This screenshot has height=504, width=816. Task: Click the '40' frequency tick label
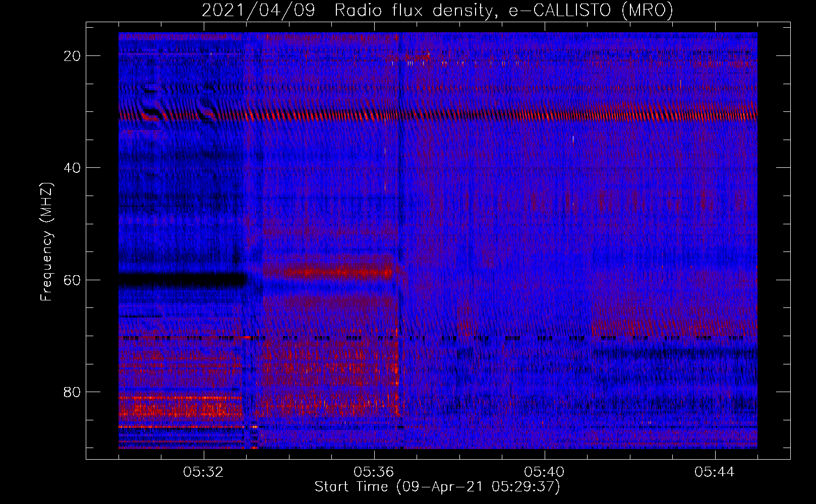coord(72,168)
